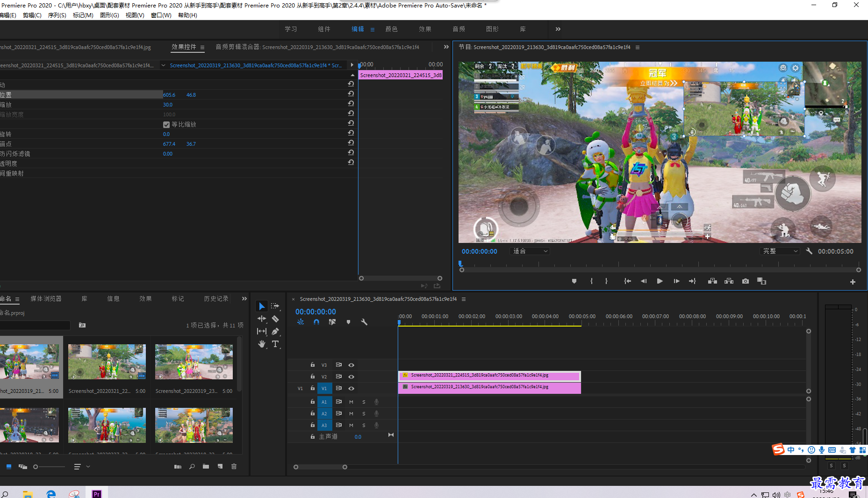Click Mark Out bracket icon
868x498 pixels.
click(606, 281)
